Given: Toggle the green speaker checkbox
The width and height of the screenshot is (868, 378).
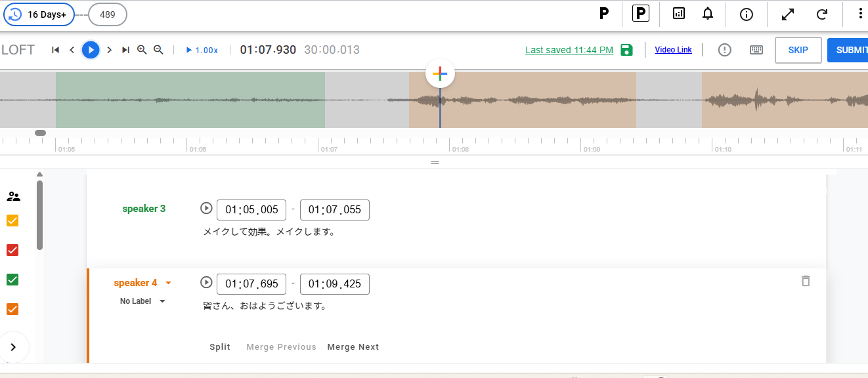Looking at the screenshot, I should [x=12, y=280].
